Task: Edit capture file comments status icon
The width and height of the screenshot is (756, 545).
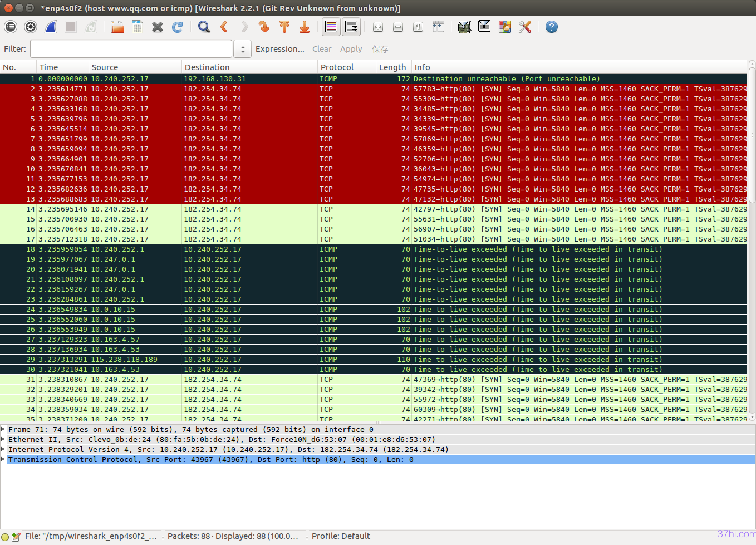Action: coord(16,537)
